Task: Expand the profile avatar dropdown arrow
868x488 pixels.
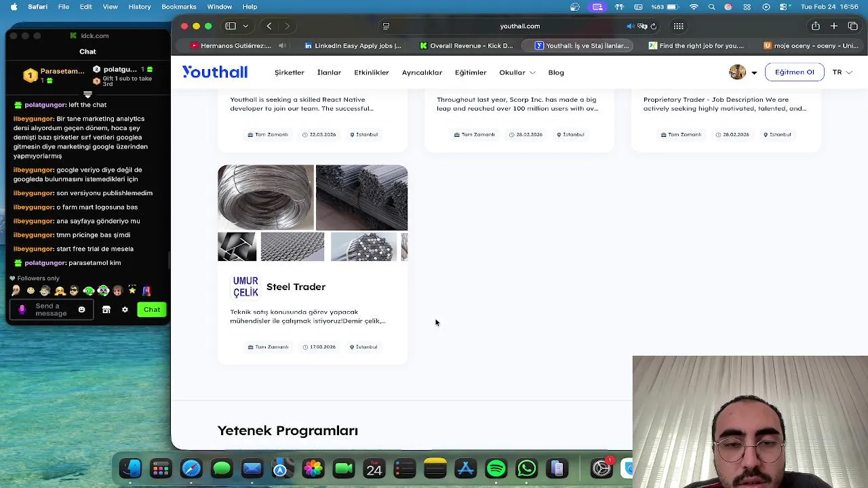Action: (x=754, y=73)
